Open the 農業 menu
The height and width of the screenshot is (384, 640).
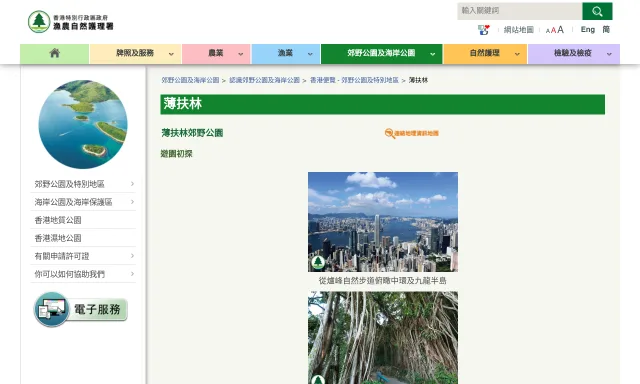pos(216,54)
